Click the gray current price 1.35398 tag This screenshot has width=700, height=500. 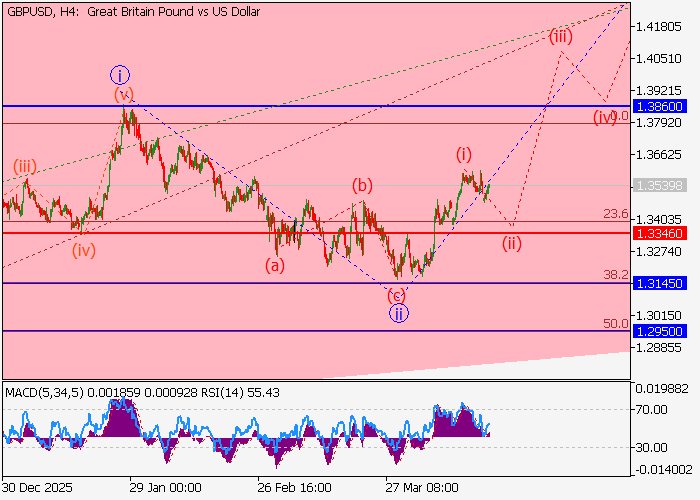tap(658, 186)
